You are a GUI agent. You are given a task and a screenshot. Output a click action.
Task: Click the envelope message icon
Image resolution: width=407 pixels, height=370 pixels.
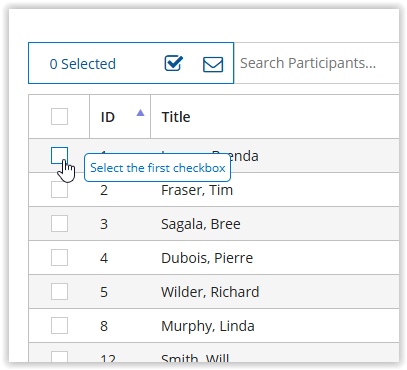coord(213,64)
